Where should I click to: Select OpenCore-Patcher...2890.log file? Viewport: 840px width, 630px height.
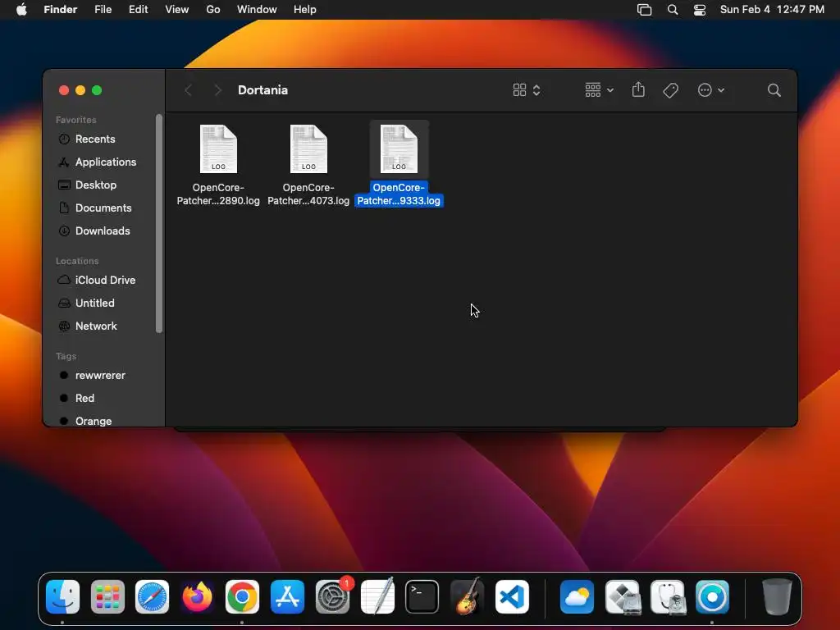[218, 165]
